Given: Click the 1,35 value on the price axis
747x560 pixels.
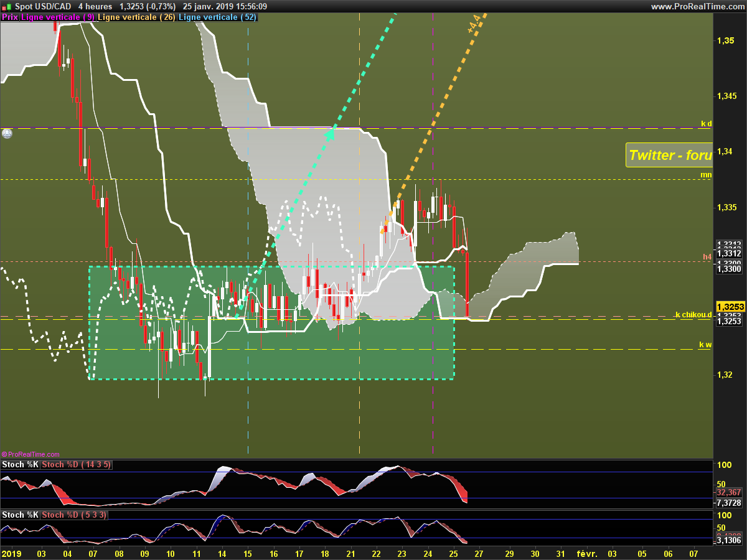Looking at the screenshot, I should click(726, 40).
